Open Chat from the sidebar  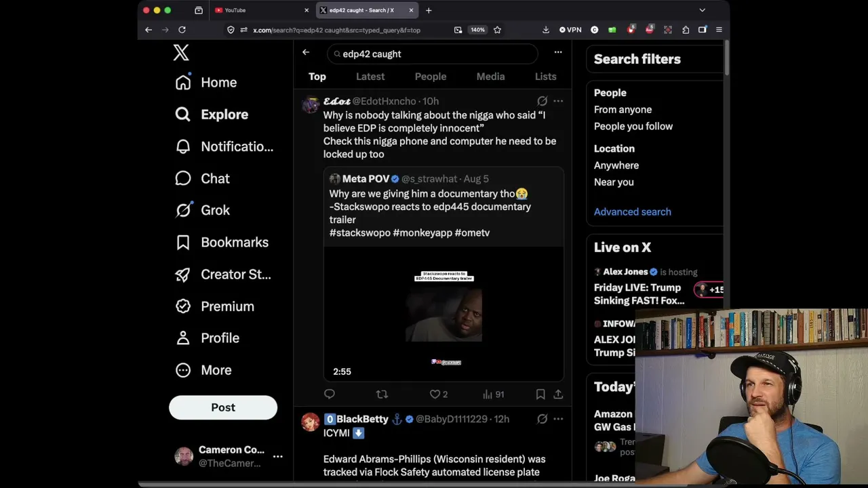click(202, 178)
